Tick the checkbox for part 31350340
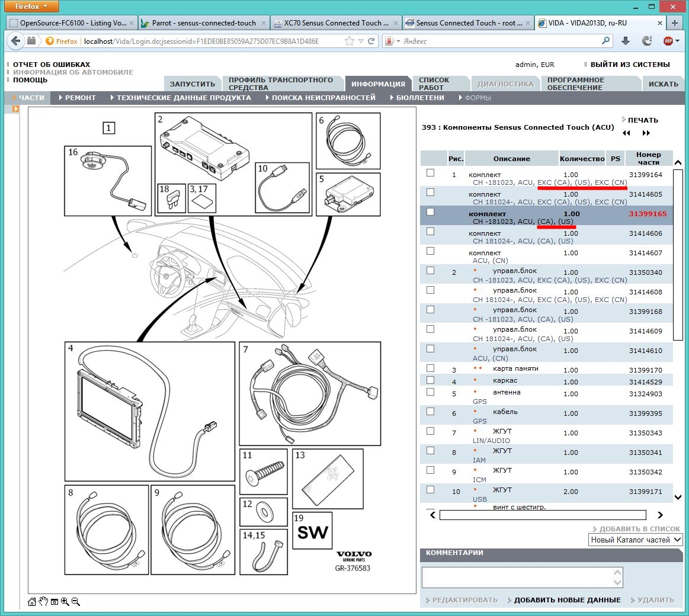The width and height of the screenshot is (689, 616). coord(431,270)
